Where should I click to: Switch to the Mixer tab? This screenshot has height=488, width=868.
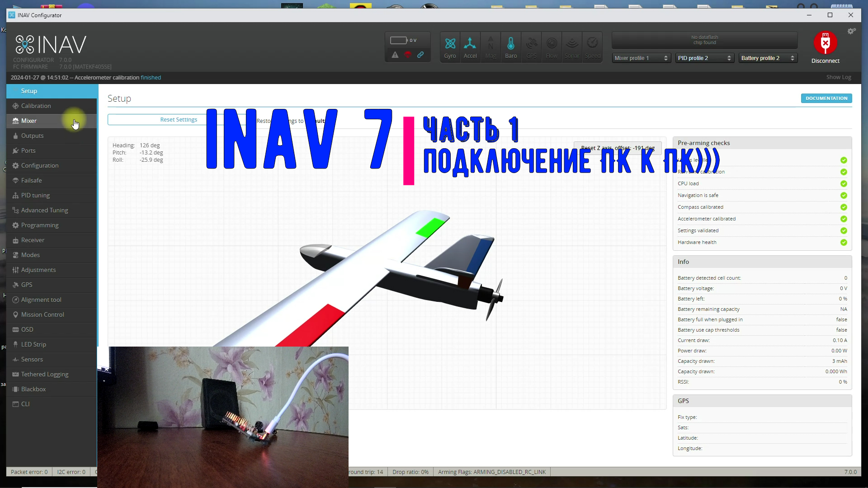pyautogui.click(x=30, y=121)
